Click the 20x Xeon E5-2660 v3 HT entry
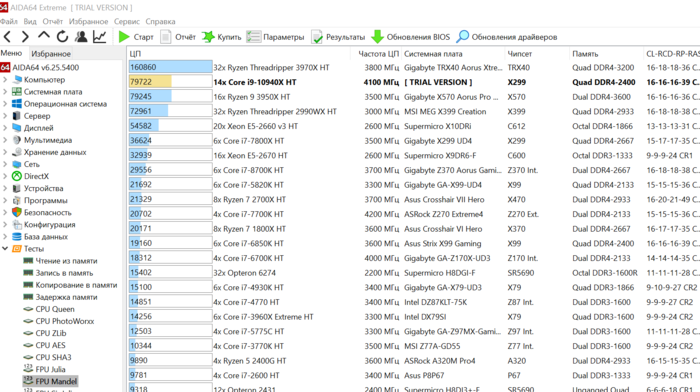Screen dimensions: 700x392 (255, 126)
